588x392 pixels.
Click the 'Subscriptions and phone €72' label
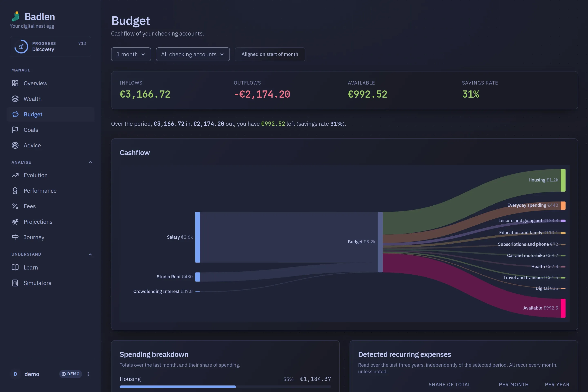(x=528, y=244)
